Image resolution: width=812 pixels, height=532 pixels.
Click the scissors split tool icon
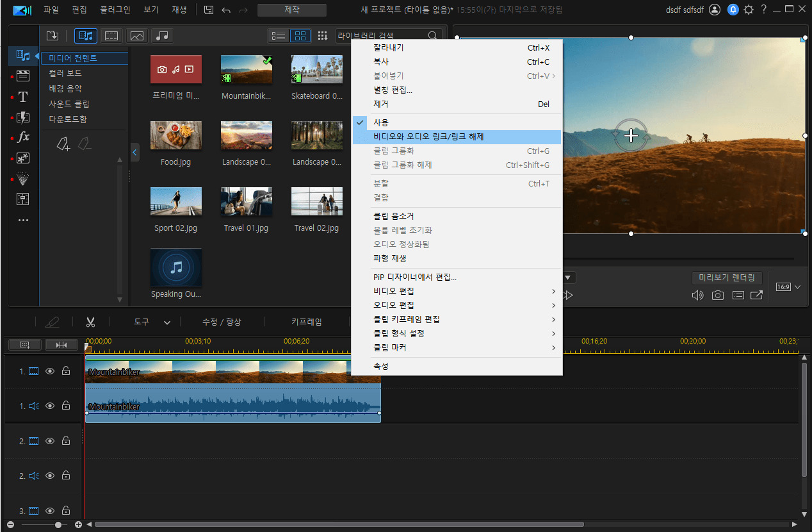[x=90, y=322]
